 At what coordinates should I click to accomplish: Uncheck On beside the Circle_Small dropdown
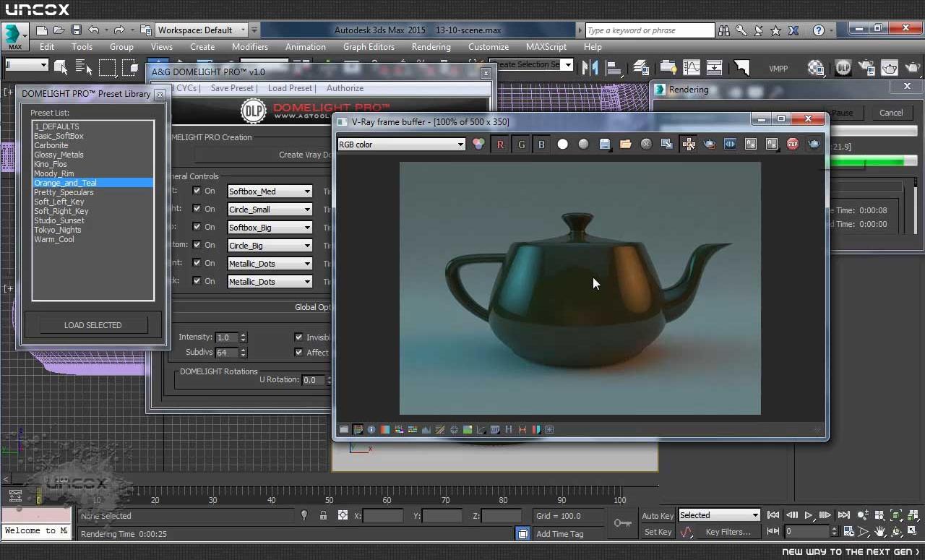pos(197,209)
